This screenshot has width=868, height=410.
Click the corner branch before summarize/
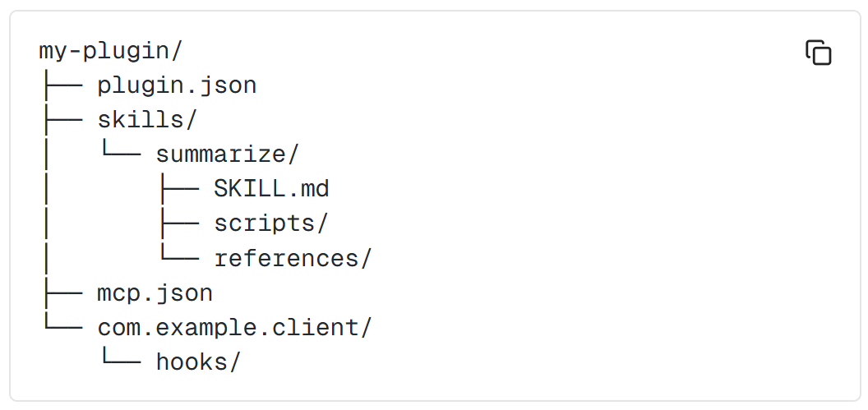(x=122, y=150)
